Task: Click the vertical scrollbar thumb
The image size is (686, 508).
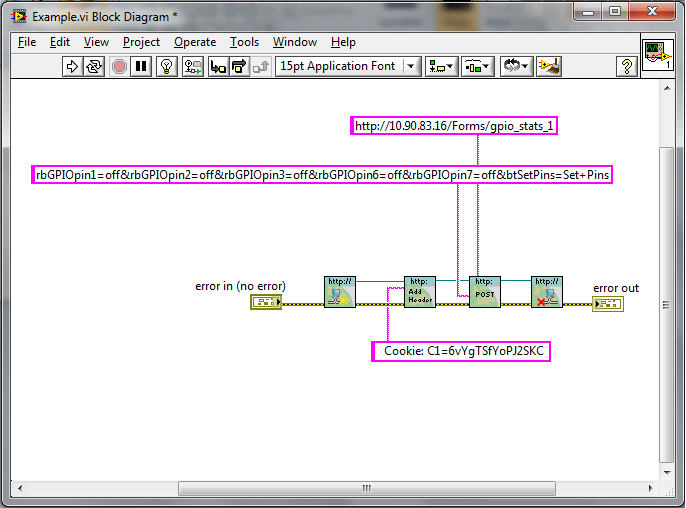Action: [x=666, y=305]
